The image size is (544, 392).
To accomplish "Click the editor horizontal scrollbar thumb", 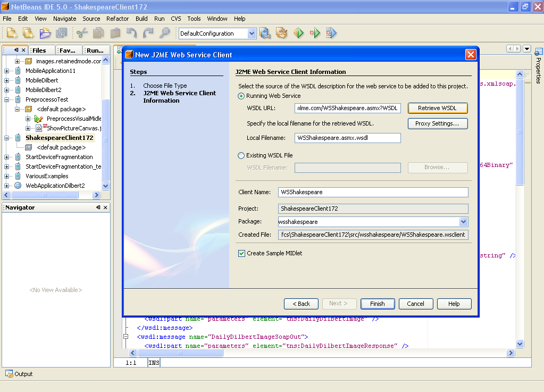I will click(180, 353).
